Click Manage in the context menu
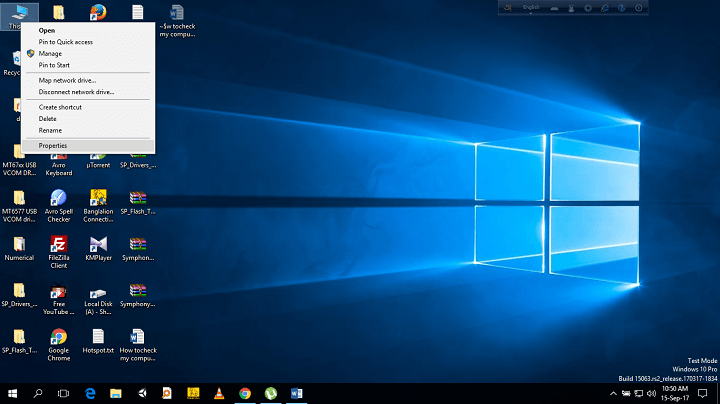Screen dimensions: 720x404 tap(50, 54)
